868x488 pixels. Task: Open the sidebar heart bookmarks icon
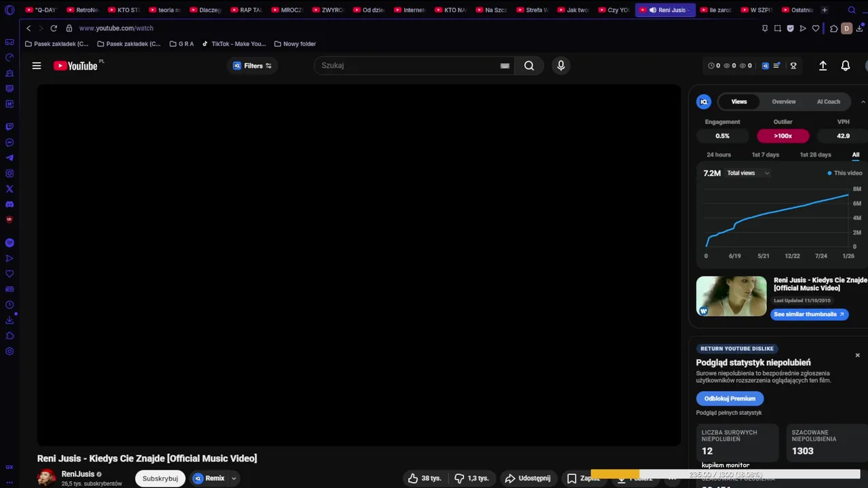9,274
